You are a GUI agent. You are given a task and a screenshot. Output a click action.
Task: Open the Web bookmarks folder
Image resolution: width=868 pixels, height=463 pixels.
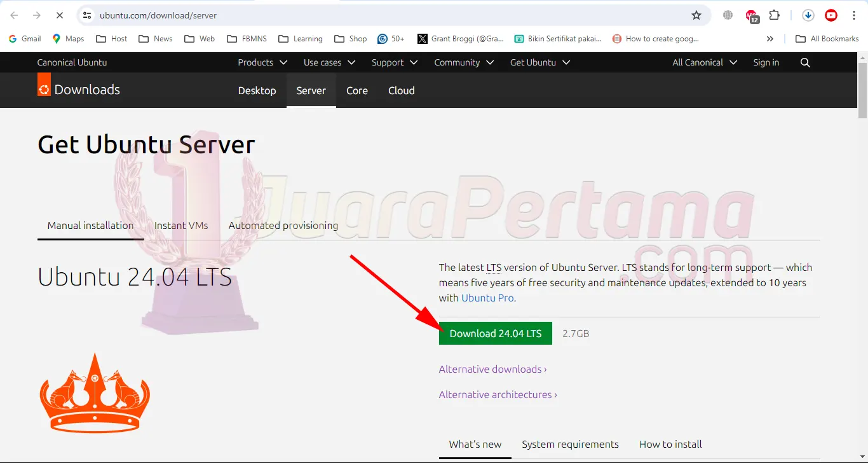tap(200, 39)
